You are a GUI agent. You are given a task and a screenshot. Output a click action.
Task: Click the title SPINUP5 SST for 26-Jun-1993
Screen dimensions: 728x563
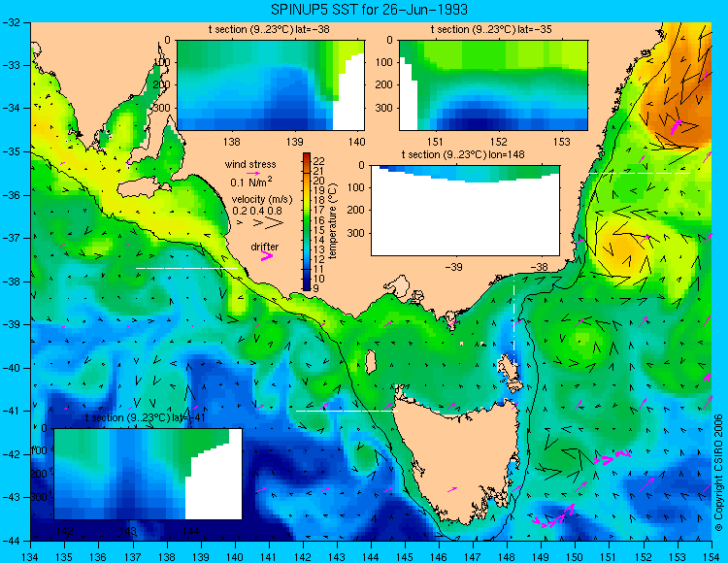pos(369,10)
